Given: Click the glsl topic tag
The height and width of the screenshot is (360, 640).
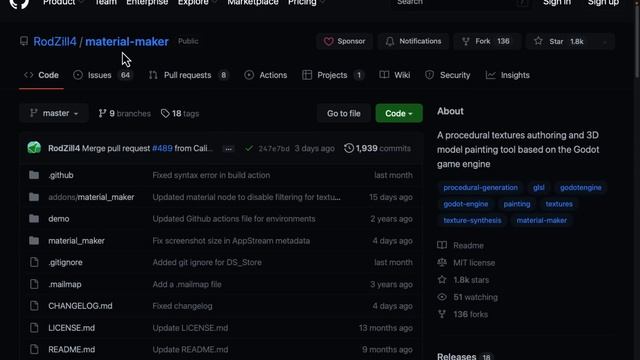Looking at the screenshot, I should tap(538, 187).
